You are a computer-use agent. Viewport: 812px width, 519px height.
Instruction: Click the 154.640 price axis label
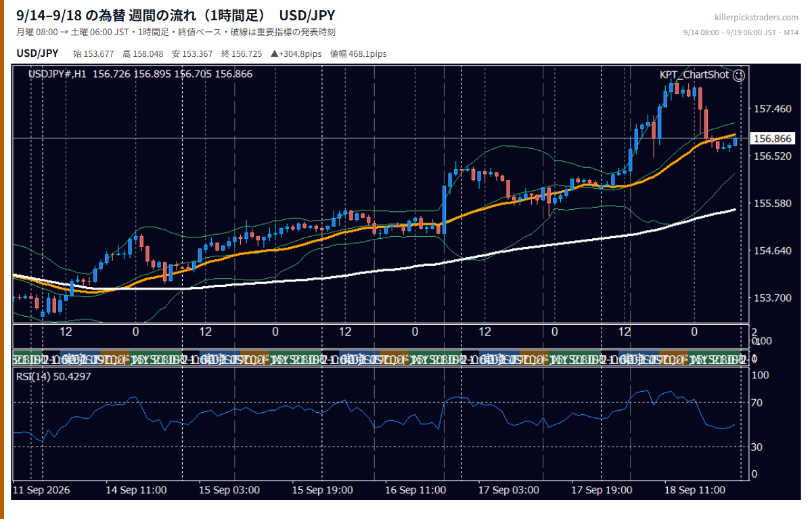coord(772,251)
